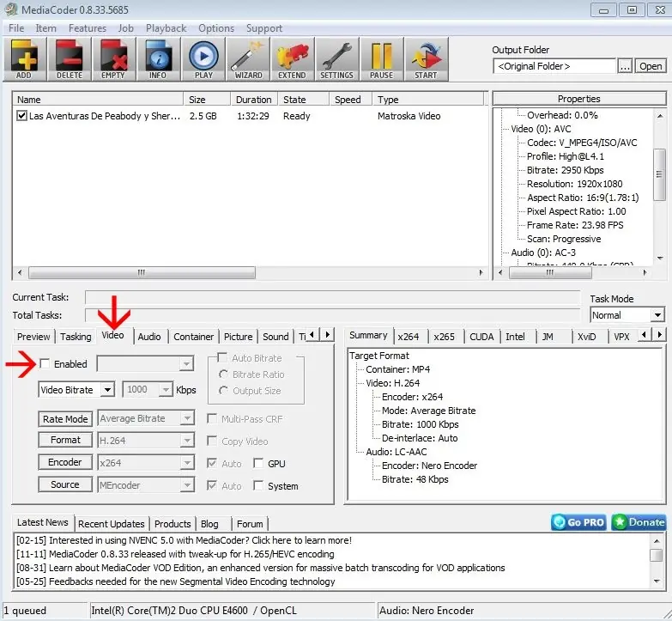Click the Open output folder button

651,66
